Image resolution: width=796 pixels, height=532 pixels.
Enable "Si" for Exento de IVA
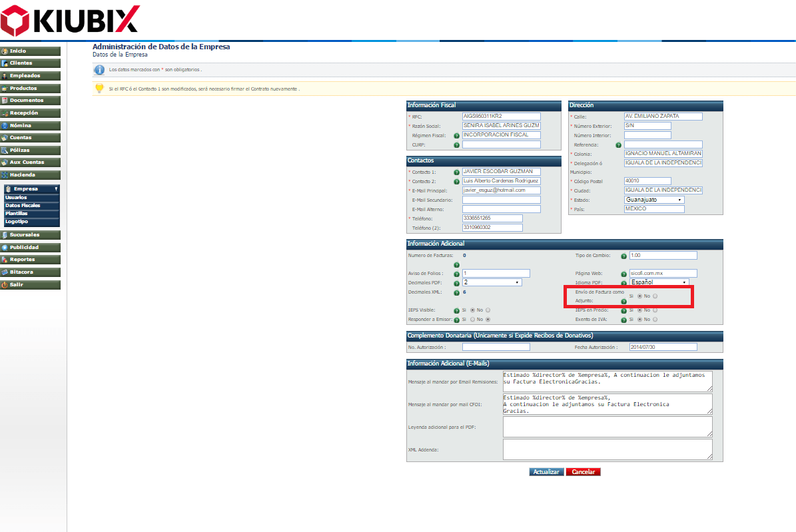638,319
